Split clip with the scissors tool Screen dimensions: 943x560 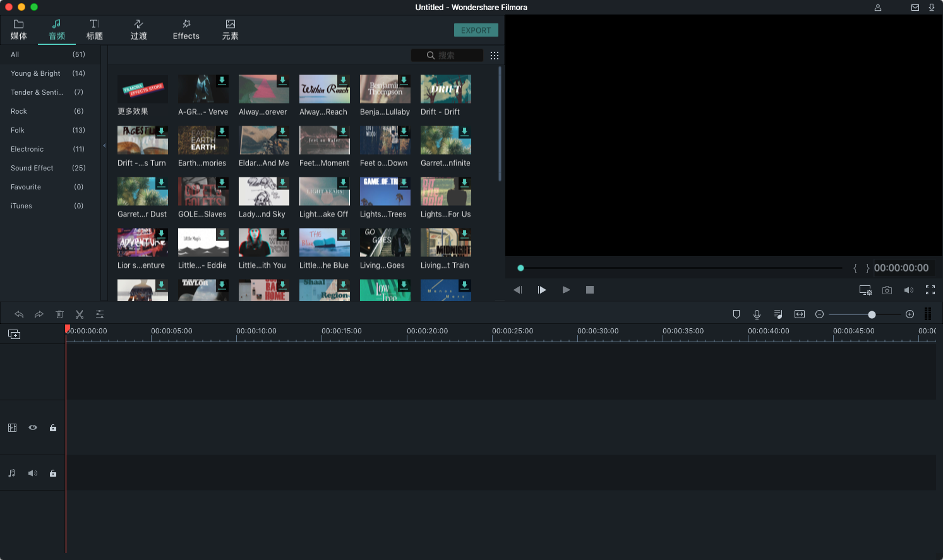point(80,314)
